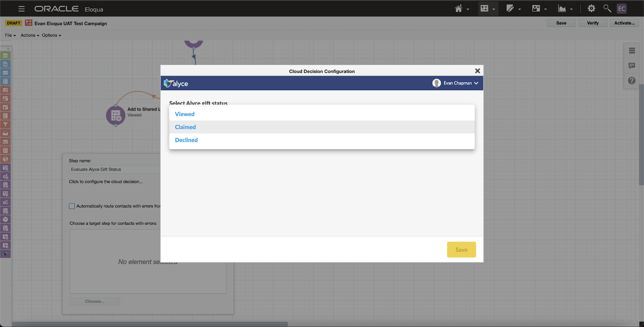Open the list view panel icon
The height and width of the screenshot is (327, 644).
click(x=632, y=51)
